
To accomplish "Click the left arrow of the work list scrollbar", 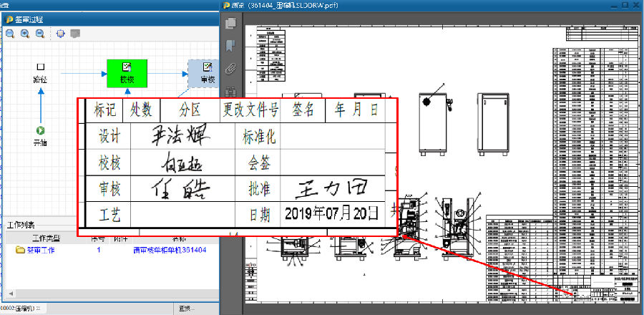I will click(x=11, y=294).
